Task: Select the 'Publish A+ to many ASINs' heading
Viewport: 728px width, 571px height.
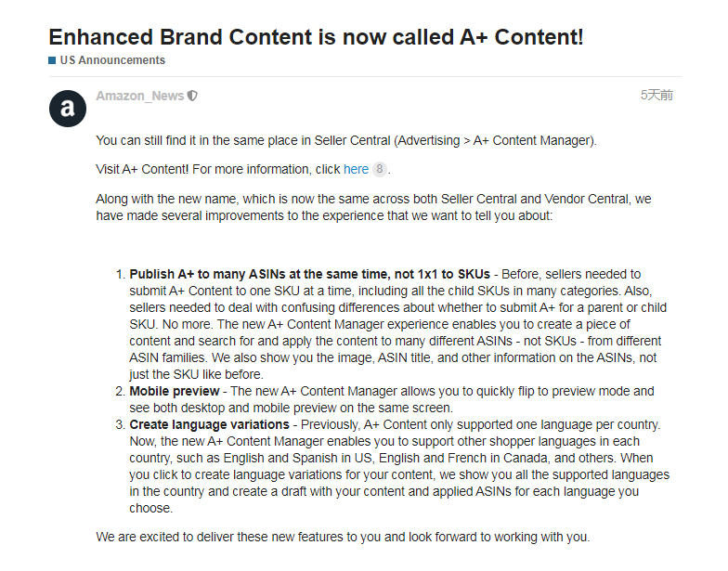Action: point(310,275)
